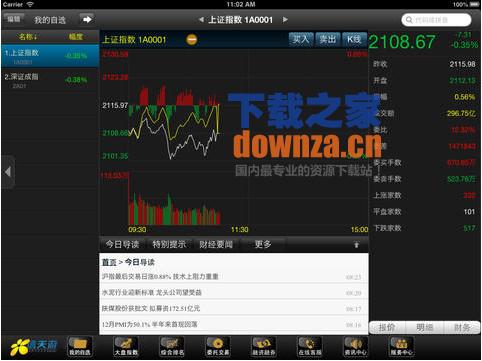This screenshot has width=482, height=361.
Task: Click the 2115.98 previous close value
Action: coord(462,64)
